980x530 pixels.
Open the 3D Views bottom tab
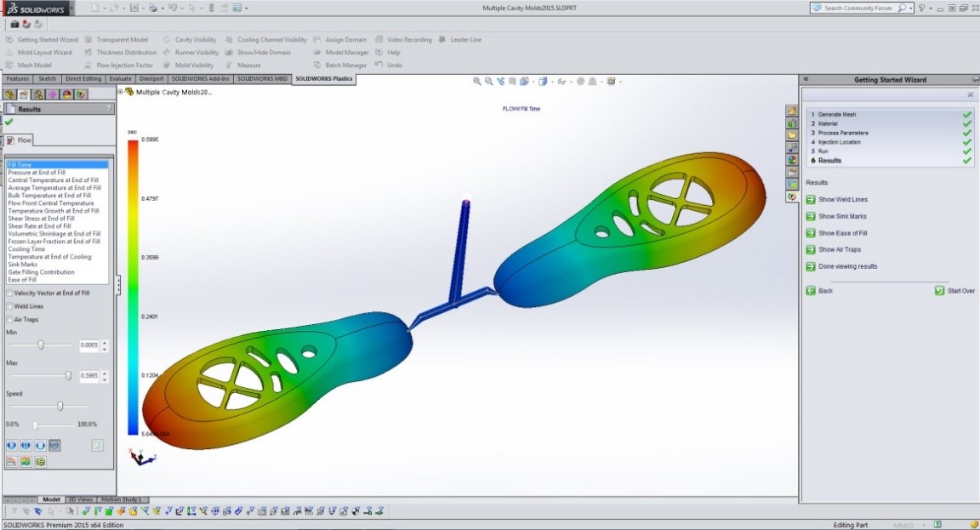pyautogui.click(x=81, y=499)
